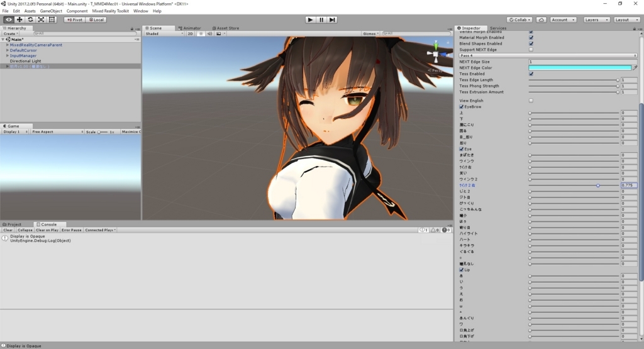Open the Collab dropdown

point(519,19)
